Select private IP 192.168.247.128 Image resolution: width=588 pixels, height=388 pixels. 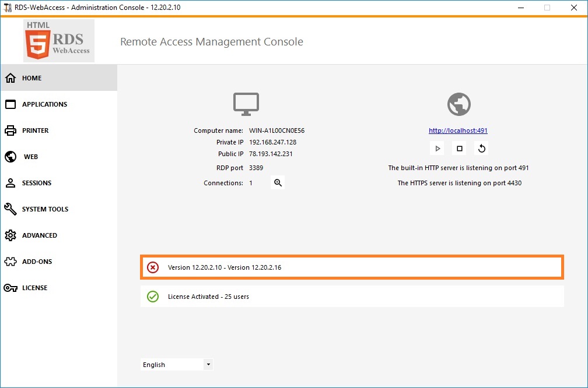point(272,142)
